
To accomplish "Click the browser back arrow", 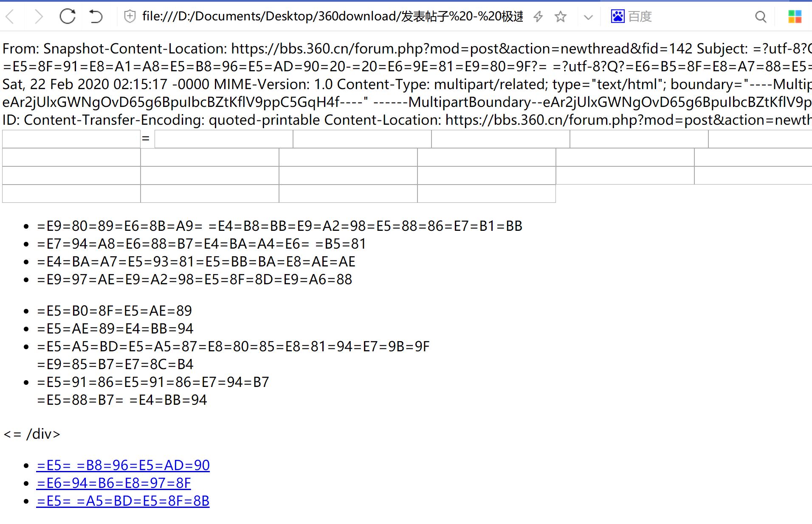I will (x=10, y=17).
